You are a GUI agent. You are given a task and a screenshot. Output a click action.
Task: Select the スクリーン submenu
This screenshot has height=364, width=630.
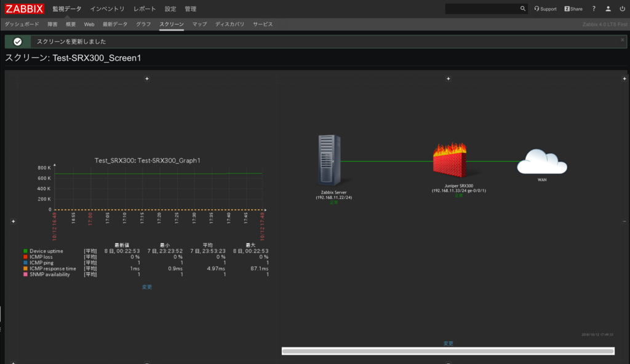click(172, 24)
